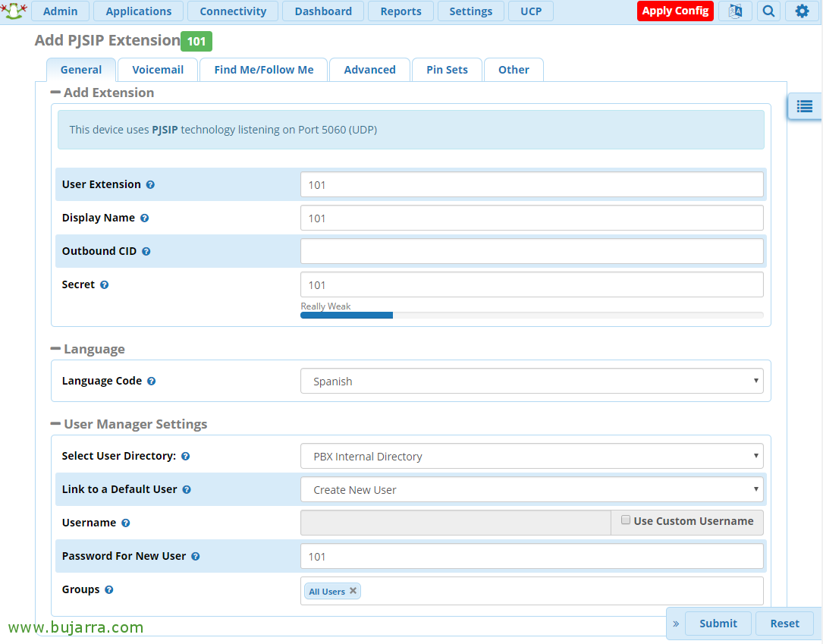Click into the Secret input field
The image size is (823, 644).
coord(532,285)
